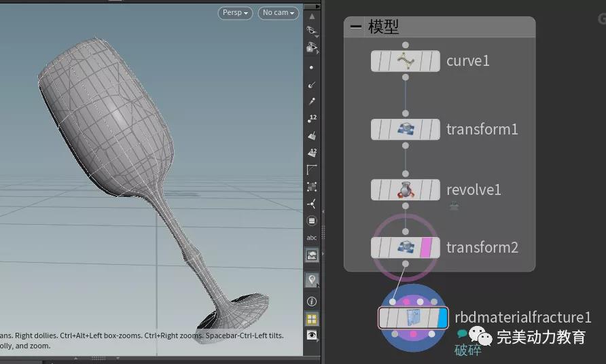This screenshot has height=364, width=606.
Task: Collapse the 模型 network box
Action: click(x=355, y=27)
